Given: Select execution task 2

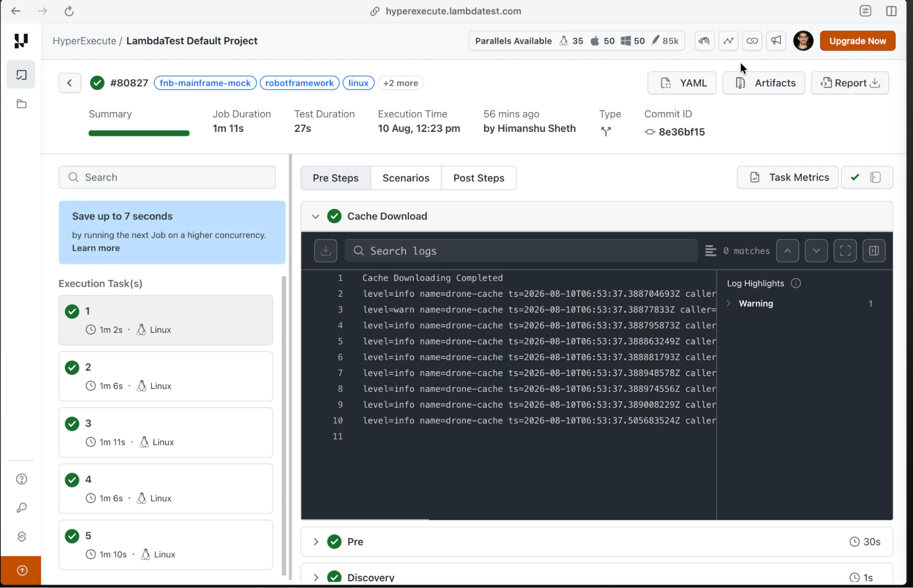Looking at the screenshot, I should (166, 376).
